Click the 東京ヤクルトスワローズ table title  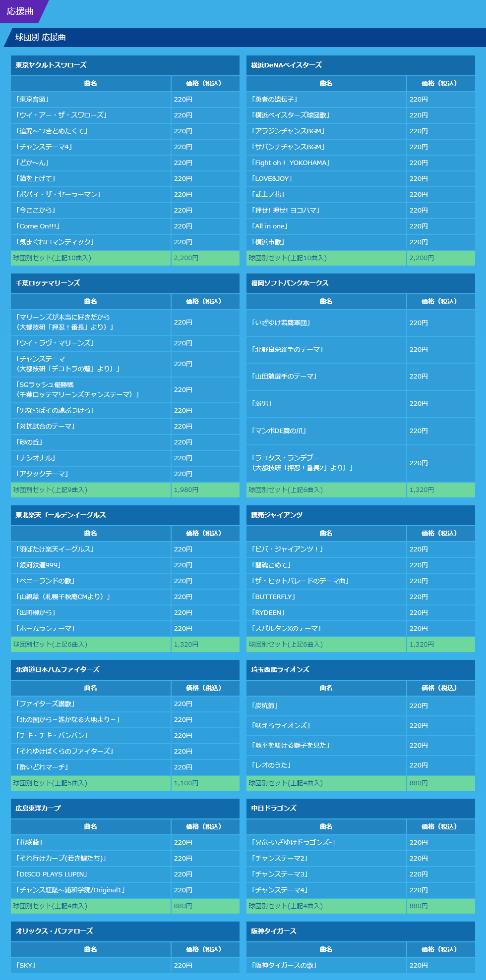click(x=125, y=65)
